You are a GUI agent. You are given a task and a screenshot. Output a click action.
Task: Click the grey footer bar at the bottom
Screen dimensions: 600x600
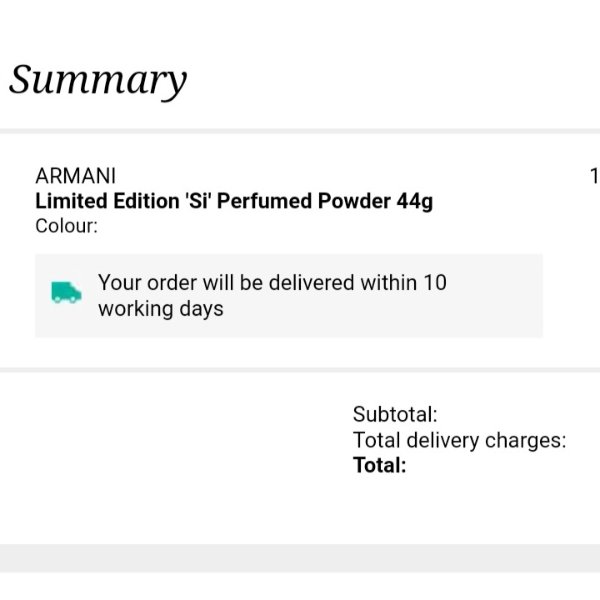[x=300, y=558]
